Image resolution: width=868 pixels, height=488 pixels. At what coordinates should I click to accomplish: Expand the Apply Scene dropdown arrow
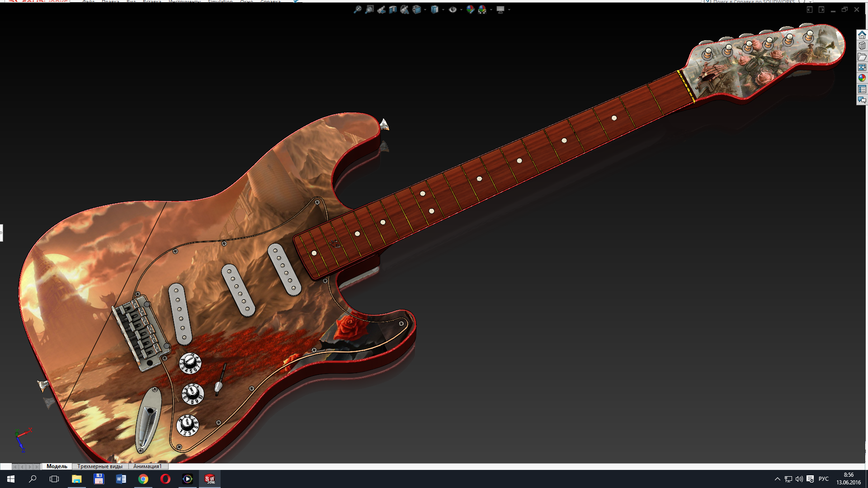pos(491,9)
